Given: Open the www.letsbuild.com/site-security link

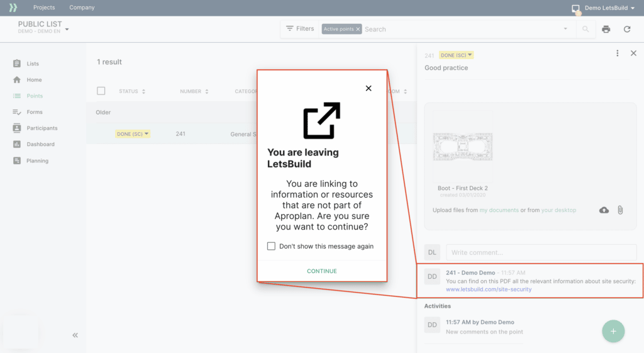Looking at the screenshot, I should click(489, 289).
